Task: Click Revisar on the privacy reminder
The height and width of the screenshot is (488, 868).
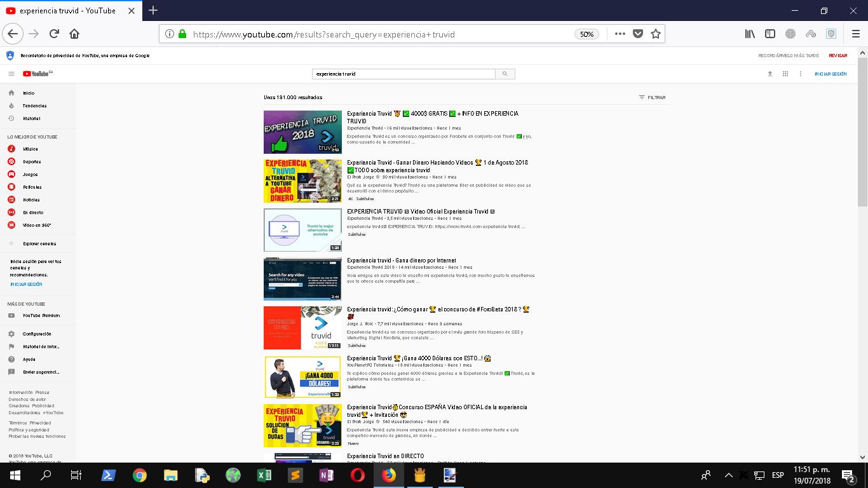Action: pyautogui.click(x=837, y=55)
